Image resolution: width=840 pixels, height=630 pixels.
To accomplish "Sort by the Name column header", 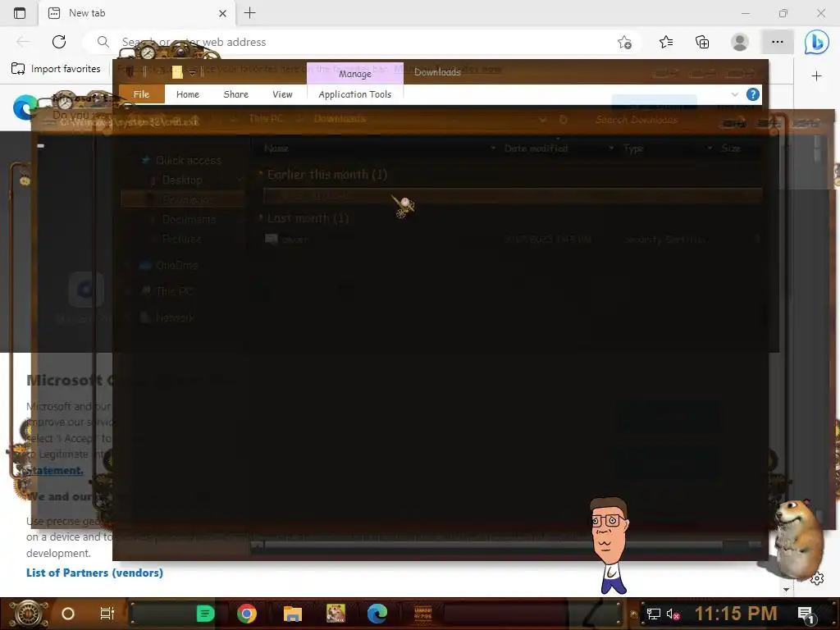I will pos(276,148).
